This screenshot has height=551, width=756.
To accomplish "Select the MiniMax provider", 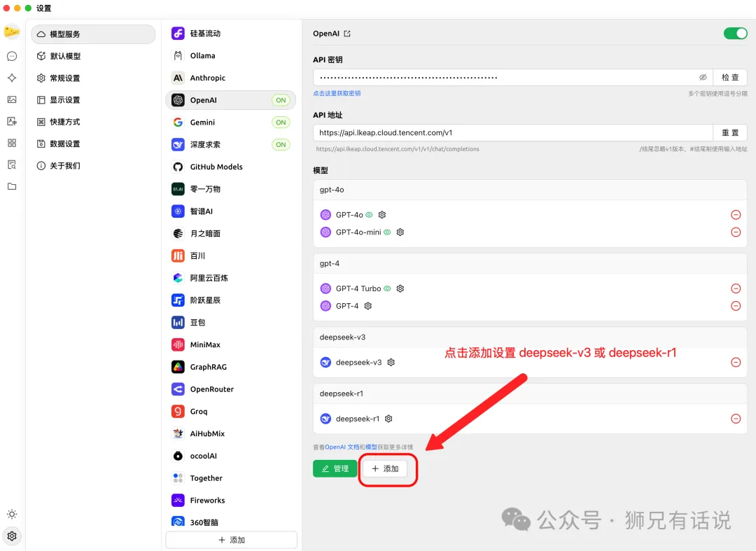I will (x=230, y=344).
